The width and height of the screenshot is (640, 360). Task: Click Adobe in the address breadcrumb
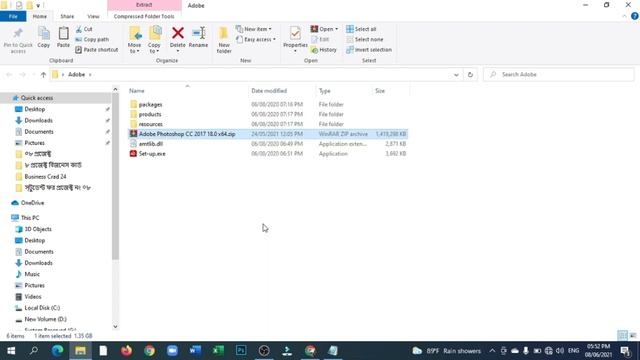(x=76, y=75)
